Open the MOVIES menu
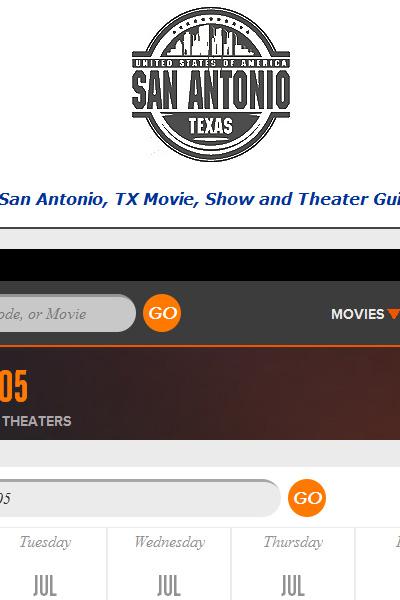The width and height of the screenshot is (400, 600). pyautogui.click(x=358, y=314)
